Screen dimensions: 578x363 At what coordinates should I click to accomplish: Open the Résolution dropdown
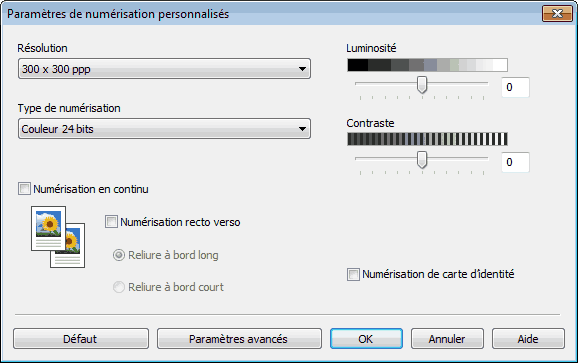[164, 69]
